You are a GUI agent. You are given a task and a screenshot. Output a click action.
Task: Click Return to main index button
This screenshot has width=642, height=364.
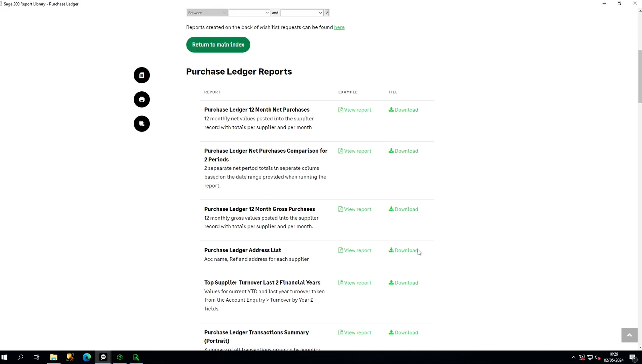point(218,45)
